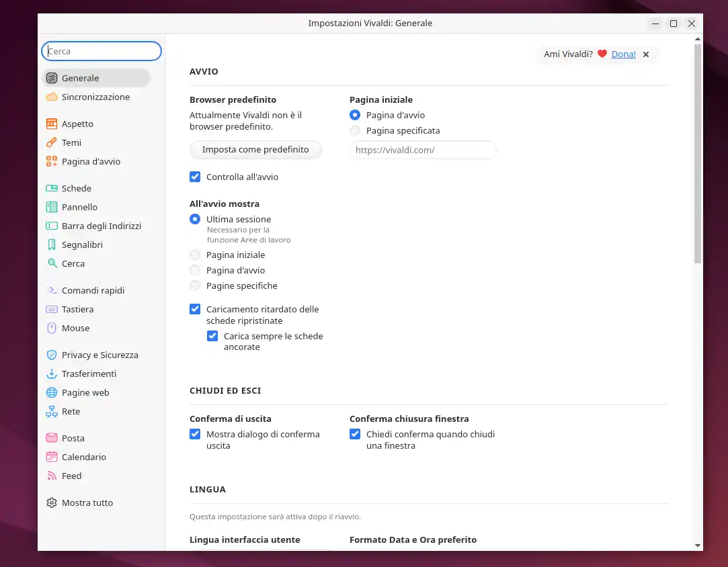The height and width of the screenshot is (567, 728).
Task: Open the Mouse settings icon
Action: coord(52,328)
